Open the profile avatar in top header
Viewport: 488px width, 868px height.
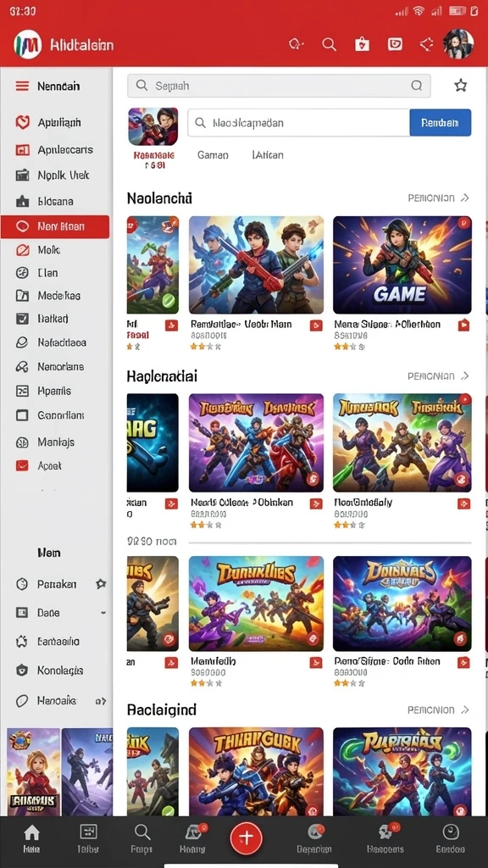(458, 44)
